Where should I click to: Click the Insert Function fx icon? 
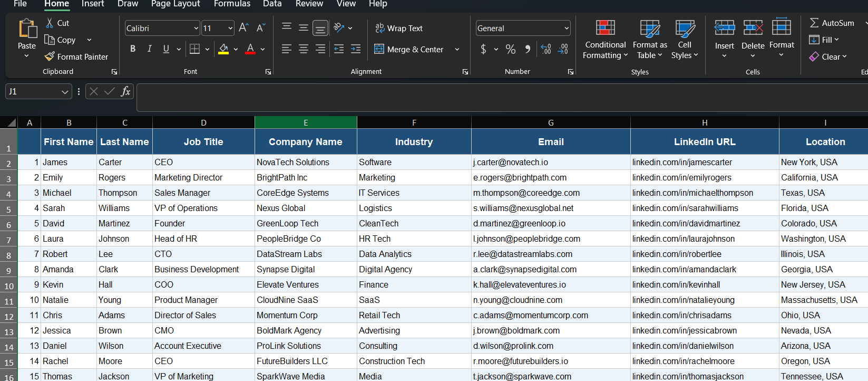click(125, 91)
